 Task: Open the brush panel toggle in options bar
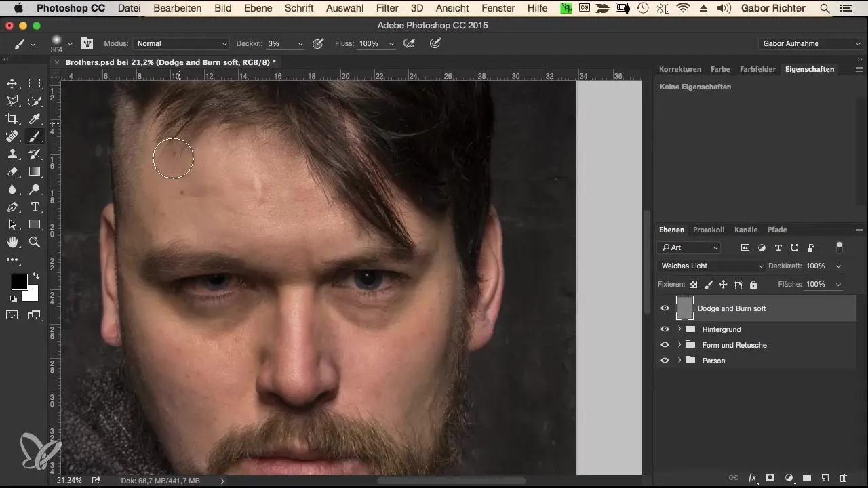point(87,43)
